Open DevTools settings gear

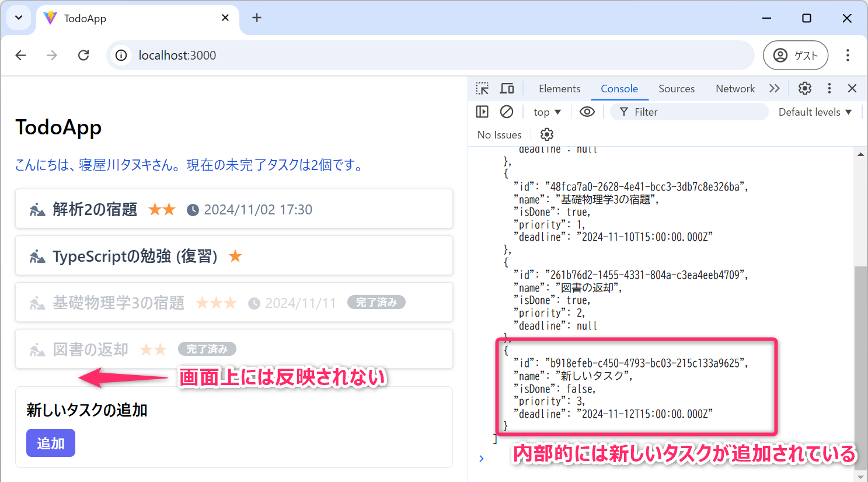pos(805,88)
